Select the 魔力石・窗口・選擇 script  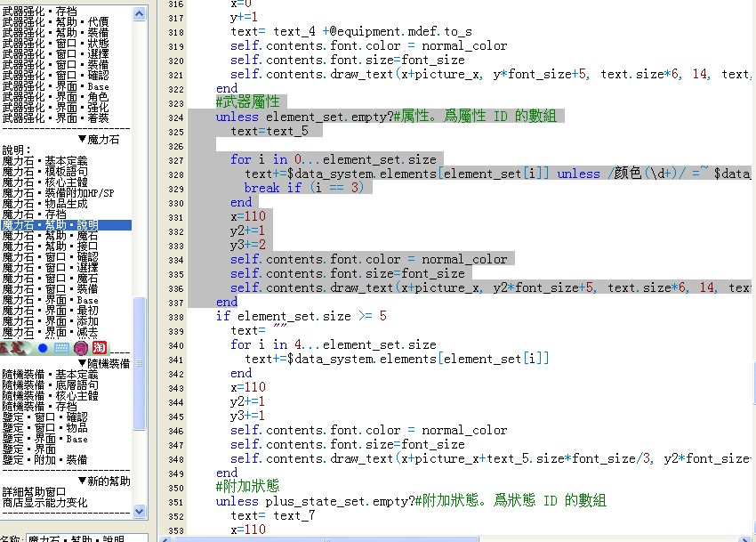pyautogui.click(x=50, y=268)
